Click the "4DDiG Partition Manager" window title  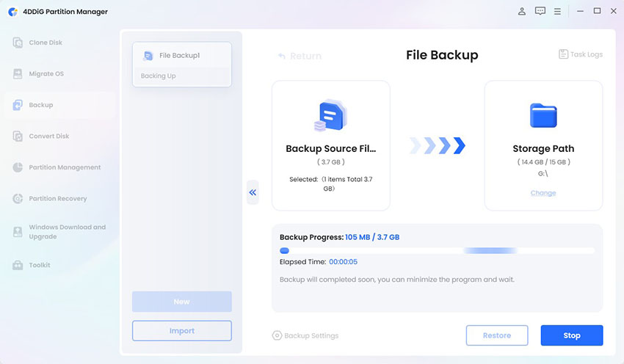pyautogui.click(x=65, y=12)
